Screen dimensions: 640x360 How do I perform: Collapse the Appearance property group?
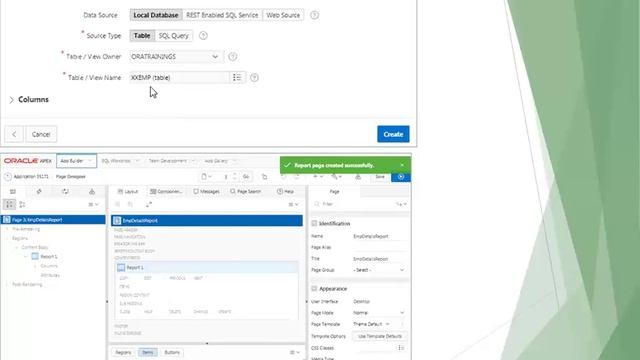tap(314, 289)
